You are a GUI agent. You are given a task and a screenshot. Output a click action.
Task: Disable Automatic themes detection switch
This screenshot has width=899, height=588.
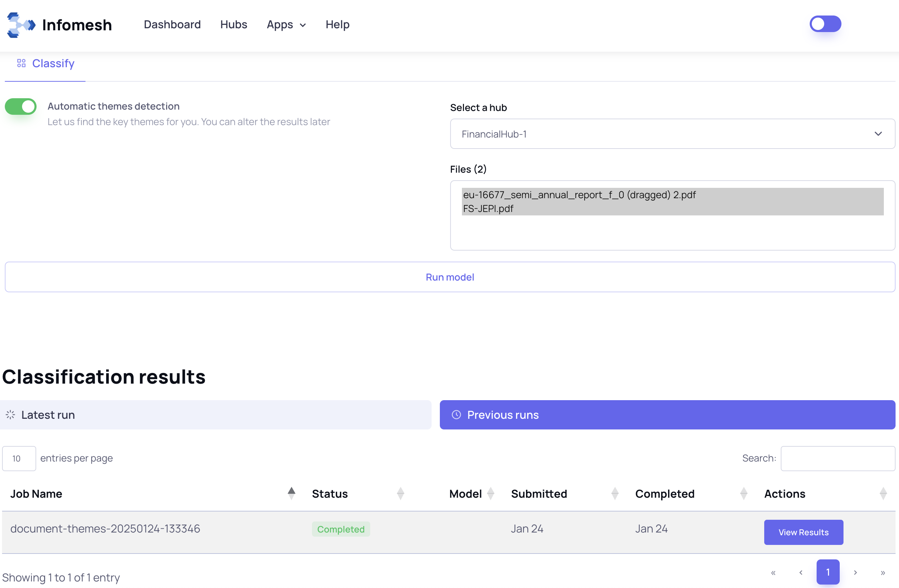21,107
